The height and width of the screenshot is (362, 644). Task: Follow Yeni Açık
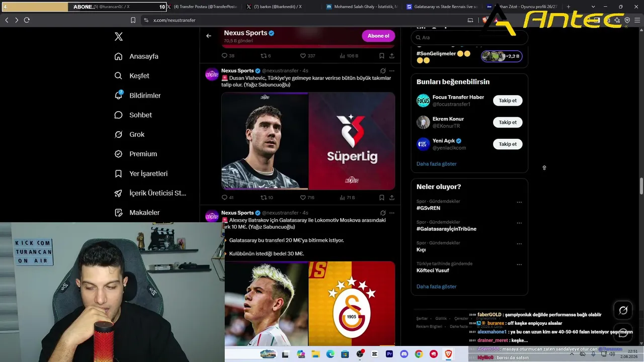point(508,144)
